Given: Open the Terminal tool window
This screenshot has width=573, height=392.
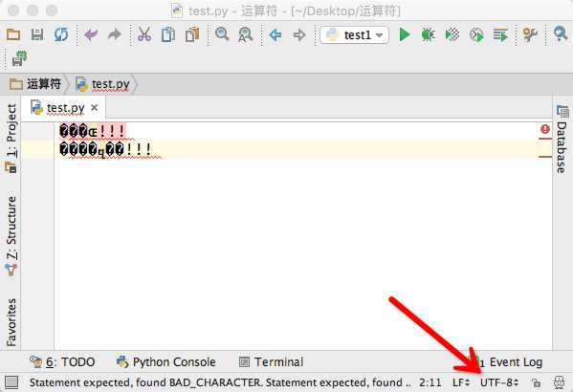Looking at the screenshot, I should click(x=271, y=362).
